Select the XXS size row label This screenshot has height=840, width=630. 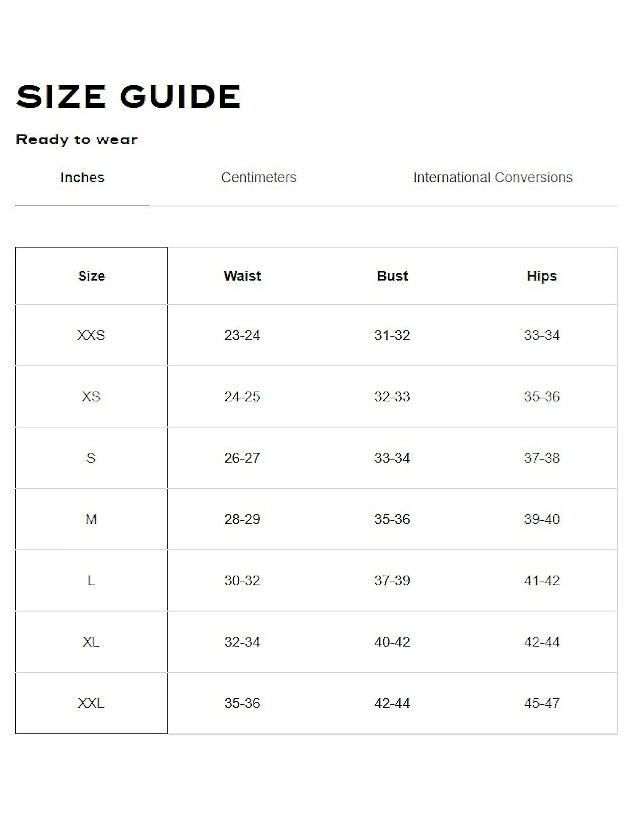[91, 335]
